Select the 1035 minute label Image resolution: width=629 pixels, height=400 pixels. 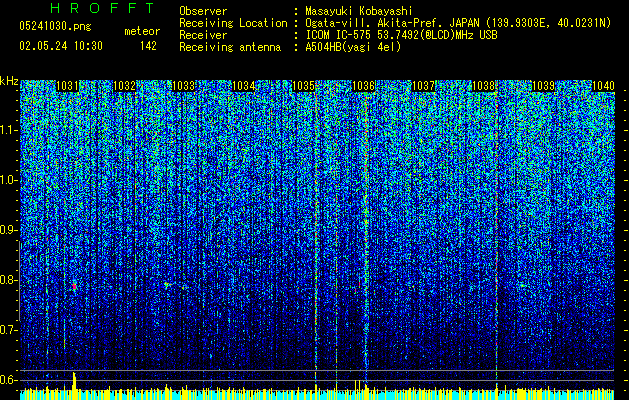[x=304, y=86]
